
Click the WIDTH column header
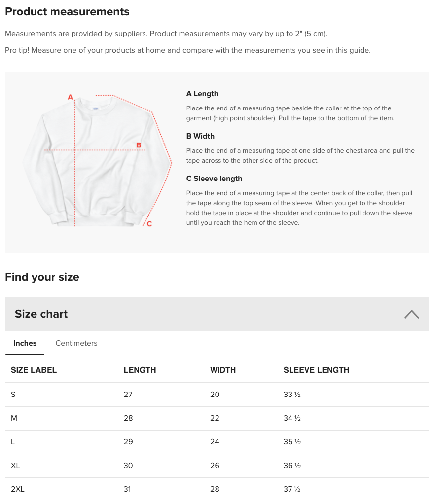[x=223, y=370]
